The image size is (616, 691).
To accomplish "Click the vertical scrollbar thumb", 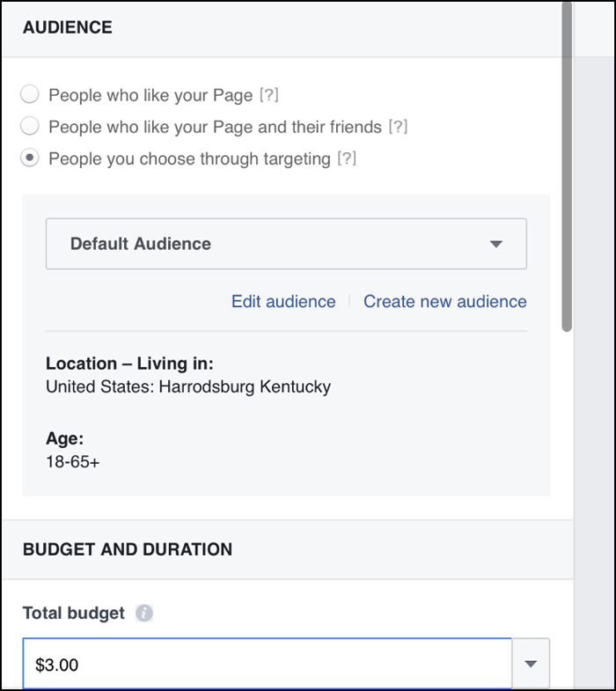I will coord(567,166).
